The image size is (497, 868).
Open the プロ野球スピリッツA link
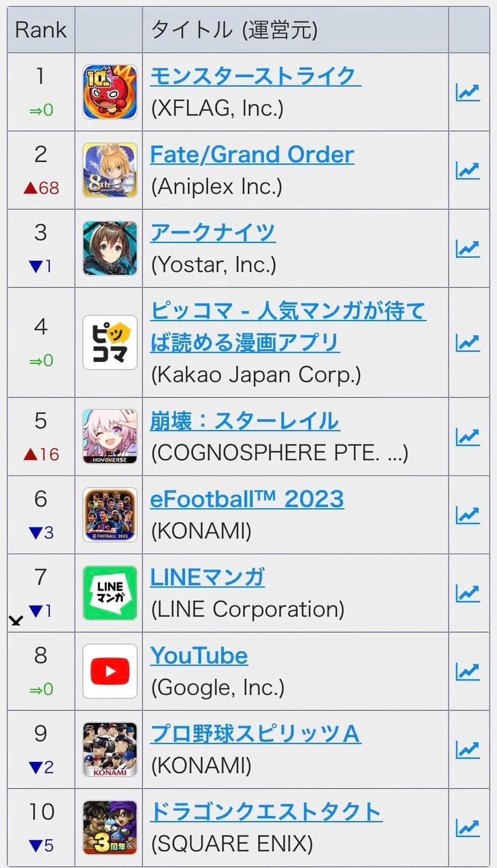point(256,734)
